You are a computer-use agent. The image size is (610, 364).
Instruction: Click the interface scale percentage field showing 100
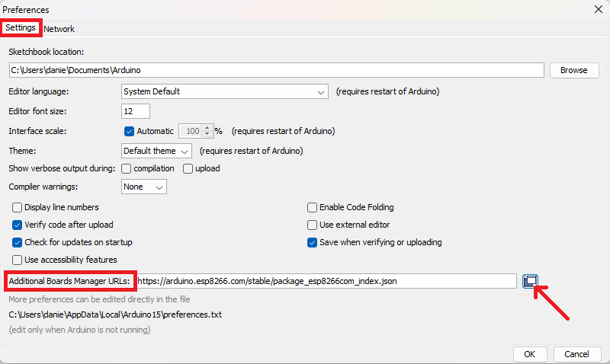(191, 131)
